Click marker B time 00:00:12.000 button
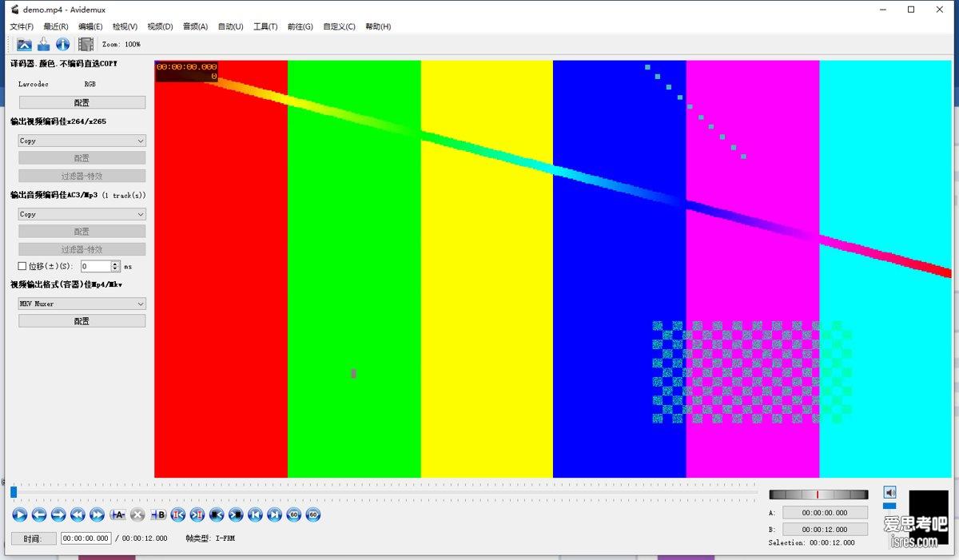This screenshot has height=560, width=959. pos(825,529)
